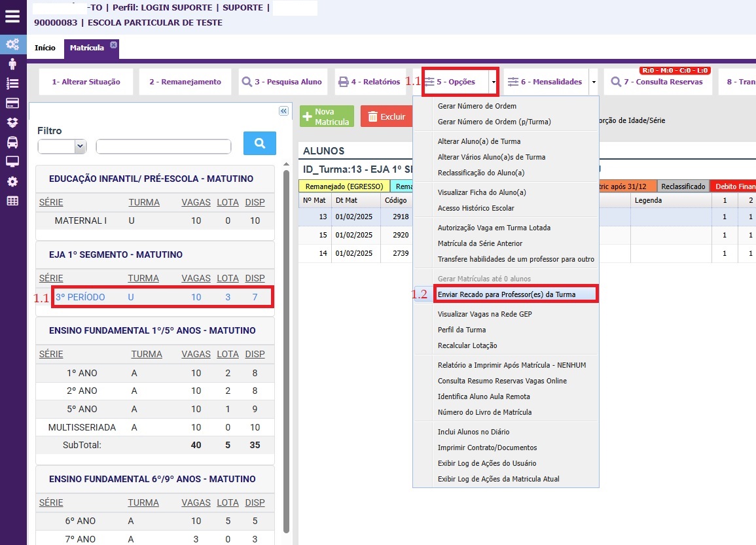Open the table grid icon in sidebar
The width and height of the screenshot is (756, 545).
click(12, 201)
